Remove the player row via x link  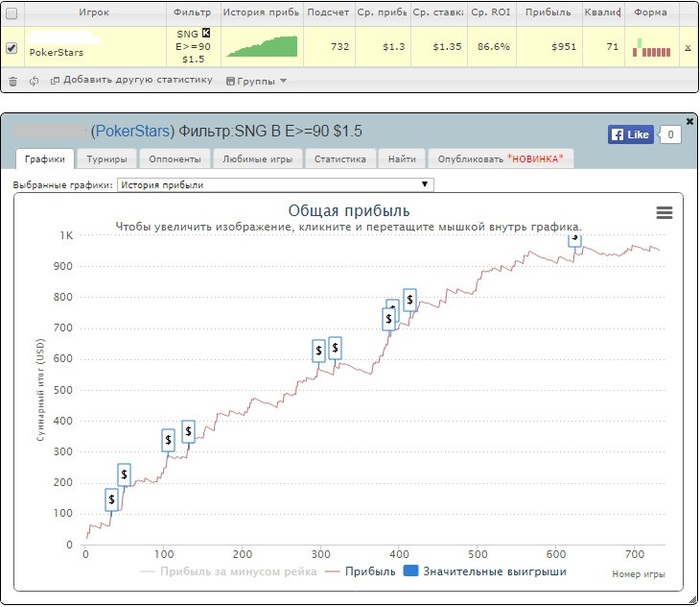click(x=688, y=47)
